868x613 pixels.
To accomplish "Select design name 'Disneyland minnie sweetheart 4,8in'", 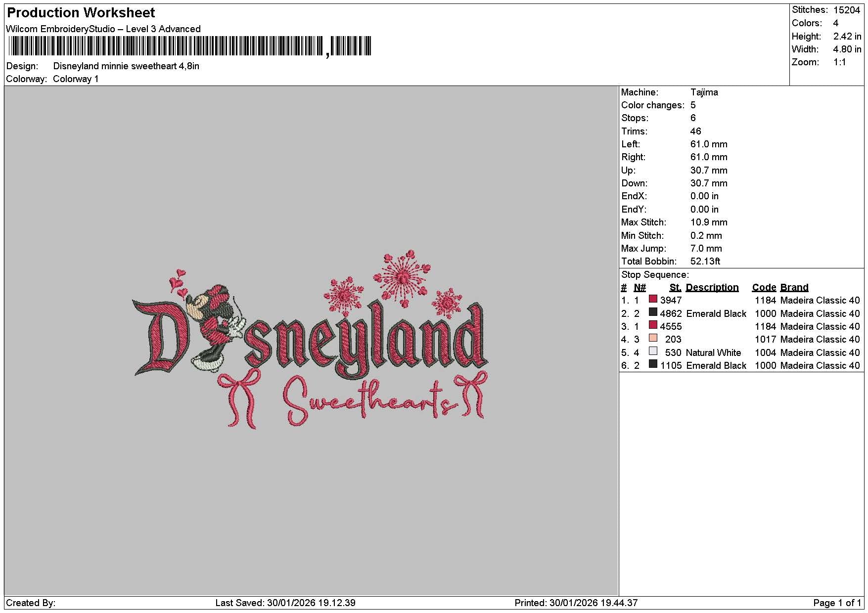I will (126, 66).
